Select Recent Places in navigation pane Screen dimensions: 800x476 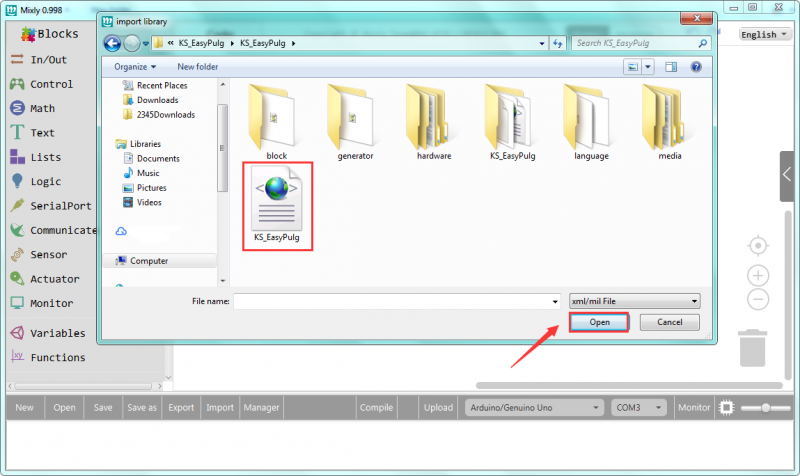pos(155,85)
